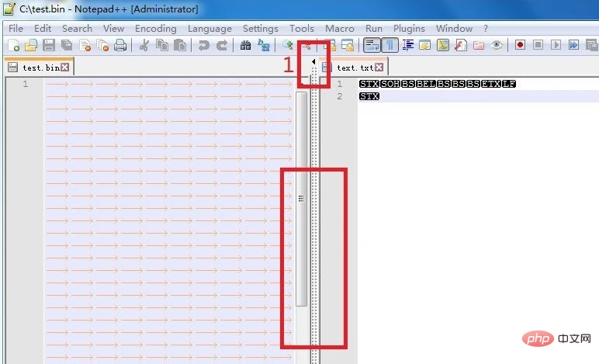The height and width of the screenshot is (364, 599).
Task: Open the Document Map icon
Action: click(443, 45)
